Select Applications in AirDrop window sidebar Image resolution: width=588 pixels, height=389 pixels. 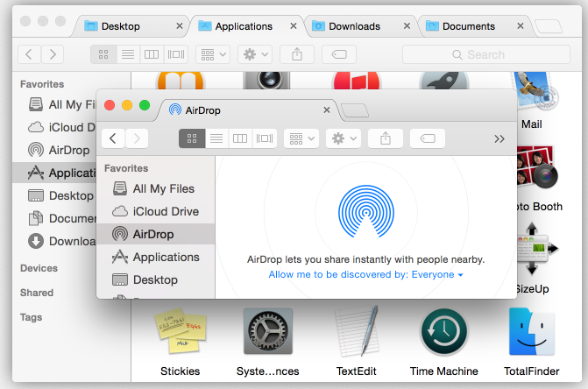pyautogui.click(x=156, y=257)
